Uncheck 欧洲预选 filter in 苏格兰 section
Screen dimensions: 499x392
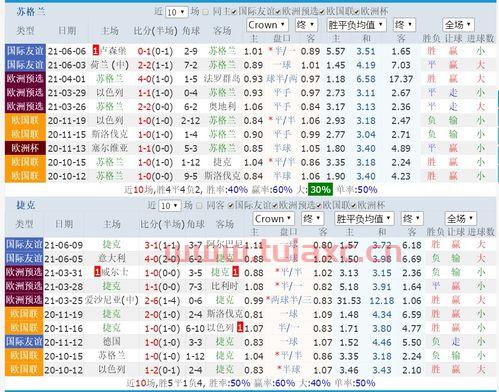(x=278, y=12)
